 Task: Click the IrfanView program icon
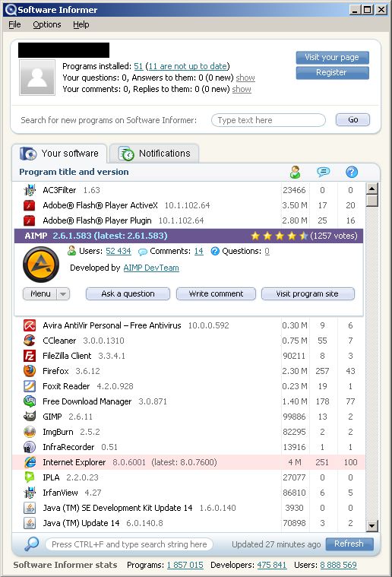click(x=30, y=493)
